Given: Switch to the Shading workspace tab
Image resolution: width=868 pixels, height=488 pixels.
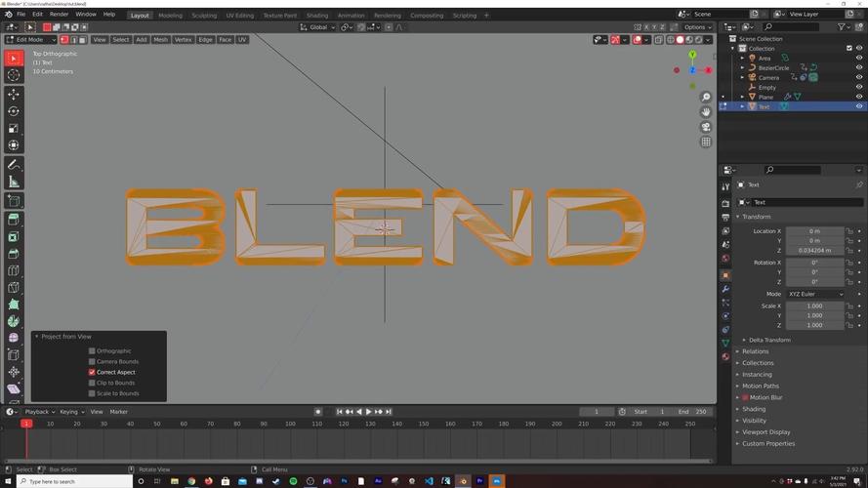Looking at the screenshot, I should point(317,16).
